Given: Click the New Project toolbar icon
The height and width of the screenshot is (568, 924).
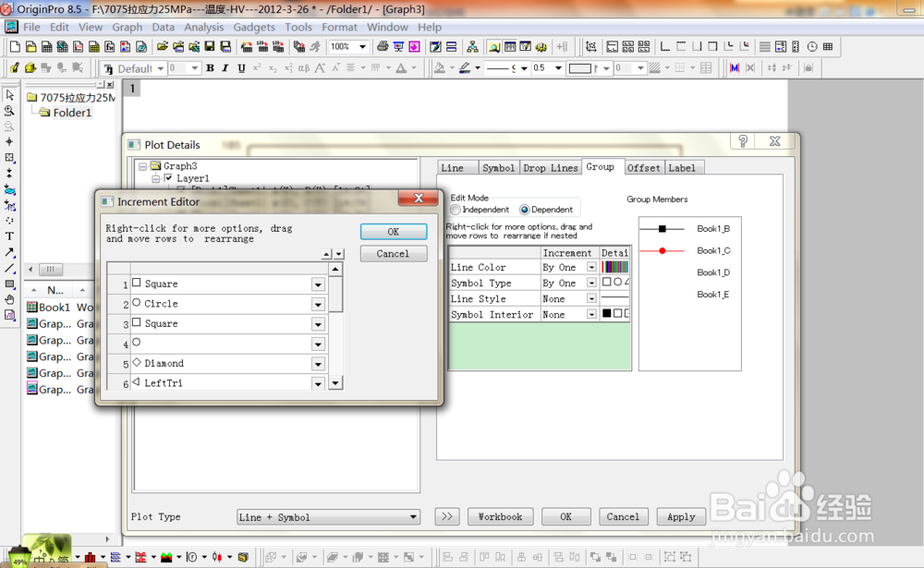Looking at the screenshot, I should [x=16, y=46].
